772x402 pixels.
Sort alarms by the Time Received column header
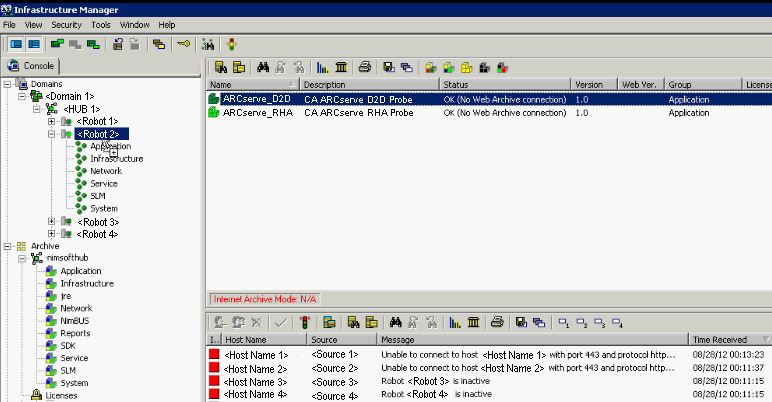[730, 339]
